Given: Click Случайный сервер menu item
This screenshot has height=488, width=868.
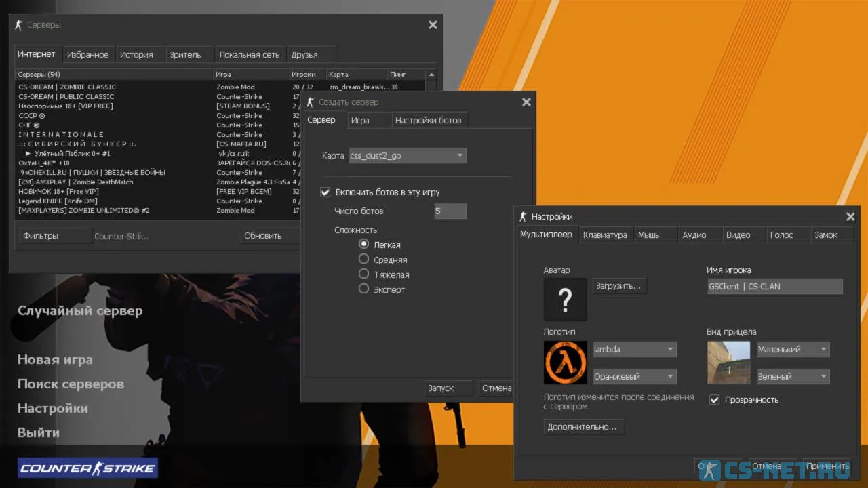Looking at the screenshot, I should point(80,311).
